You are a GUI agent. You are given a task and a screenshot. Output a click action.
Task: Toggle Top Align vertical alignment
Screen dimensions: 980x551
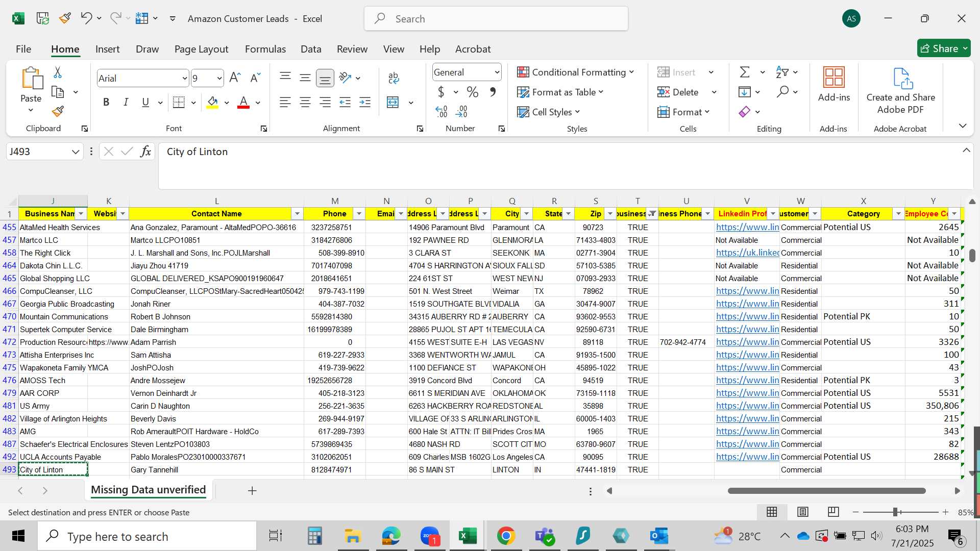pyautogui.click(x=285, y=78)
